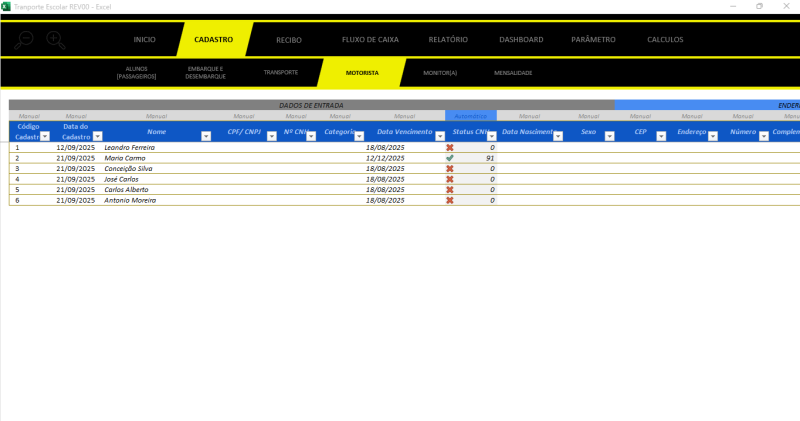Click green check status icon for Maria Carmo
Viewport: 800px width, 421px height.
(450, 158)
